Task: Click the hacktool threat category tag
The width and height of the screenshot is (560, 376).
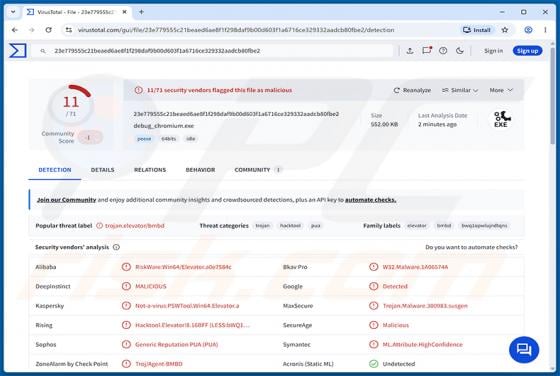Action: 290,226
